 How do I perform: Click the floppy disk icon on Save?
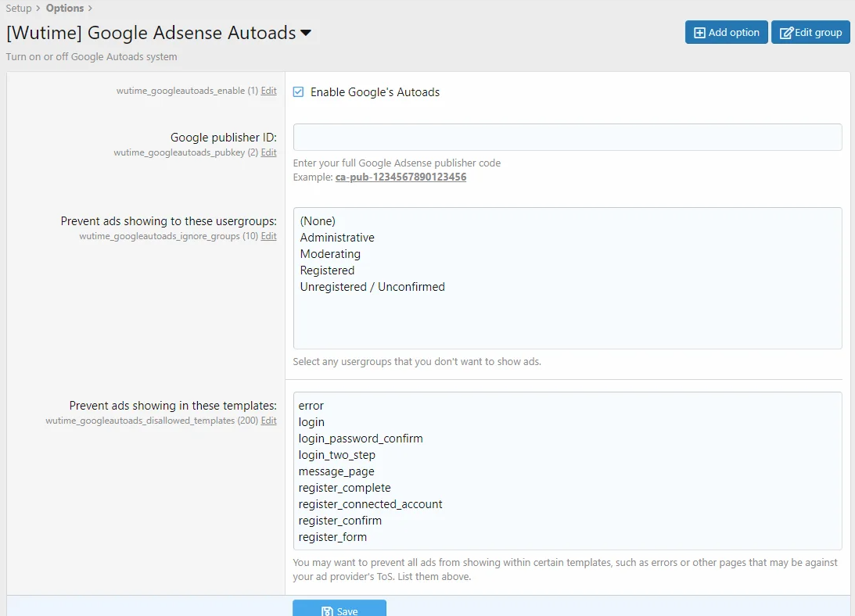tap(327, 611)
